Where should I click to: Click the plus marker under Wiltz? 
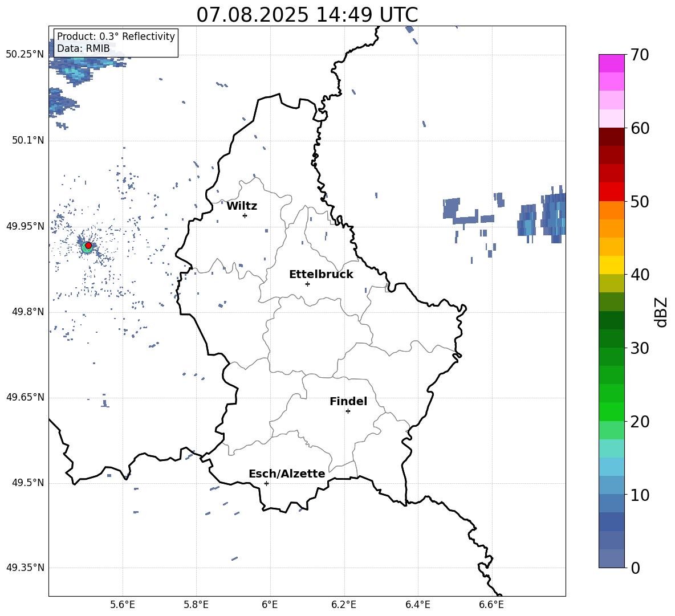point(245,215)
